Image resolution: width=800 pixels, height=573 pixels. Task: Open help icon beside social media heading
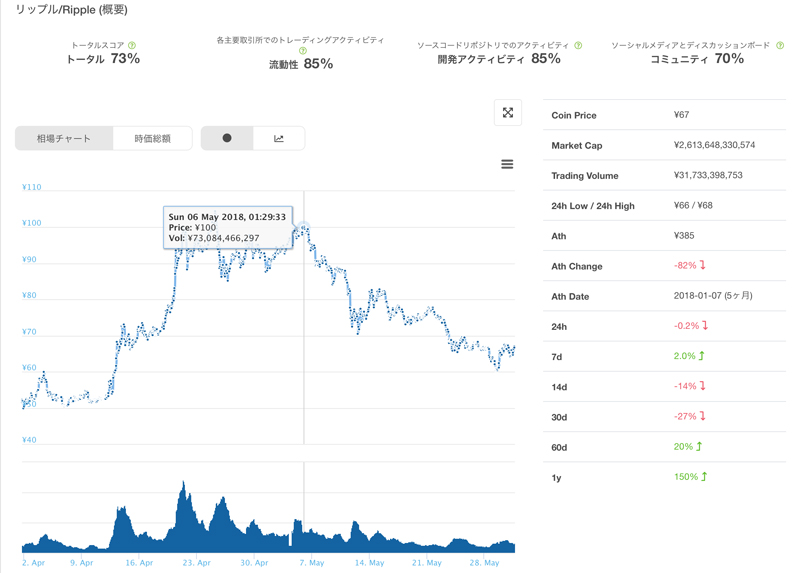(780, 45)
